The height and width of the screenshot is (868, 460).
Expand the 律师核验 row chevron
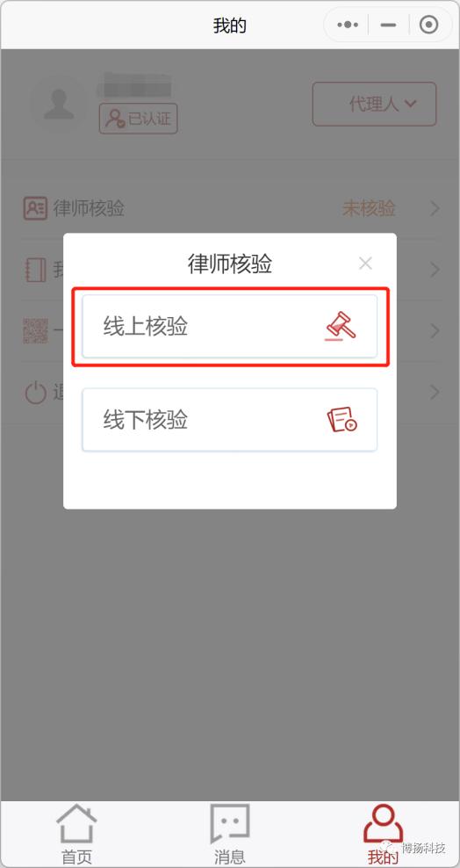click(435, 209)
